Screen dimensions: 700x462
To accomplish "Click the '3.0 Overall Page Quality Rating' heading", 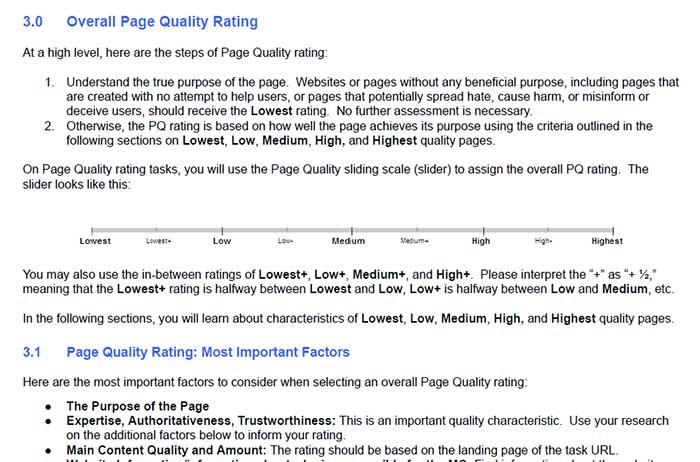I will (x=140, y=21).
